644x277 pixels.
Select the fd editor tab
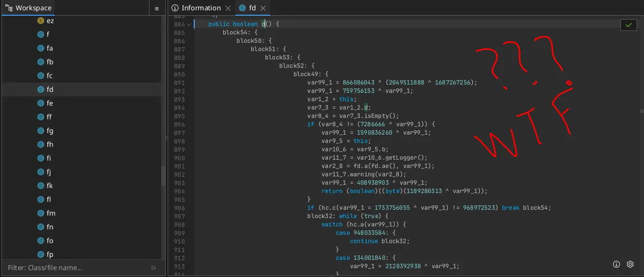point(252,8)
